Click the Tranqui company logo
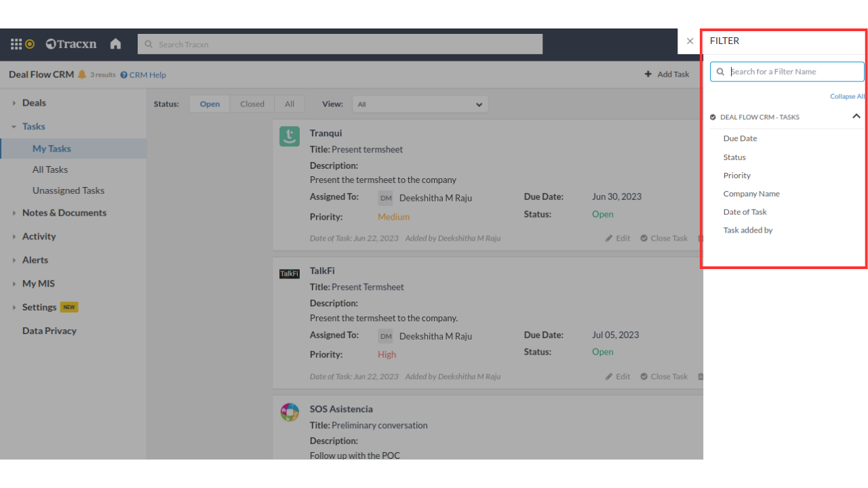The image size is (868, 488). (290, 136)
